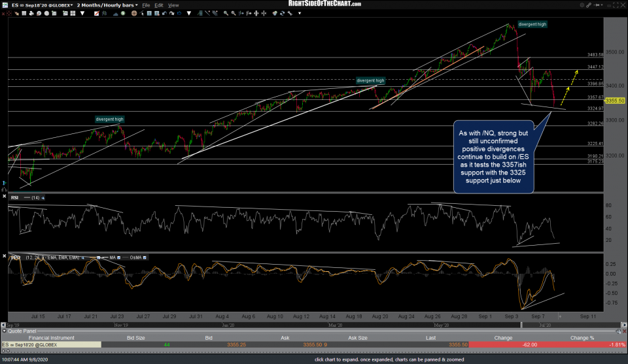The width and height of the screenshot is (628, 364).
Task: Close the RSI indicator panel
Action: click(4, 197)
